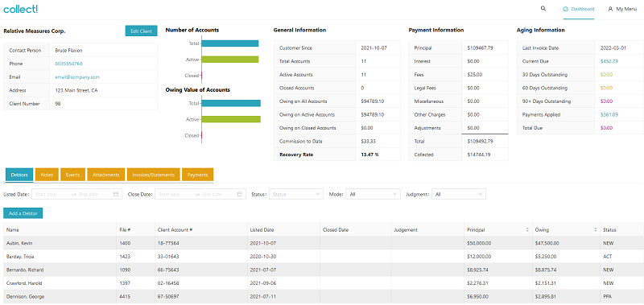Image resolution: width=644 pixels, height=305 pixels.
Task: Click the Collected amount $14744.19
Action: coord(478,155)
